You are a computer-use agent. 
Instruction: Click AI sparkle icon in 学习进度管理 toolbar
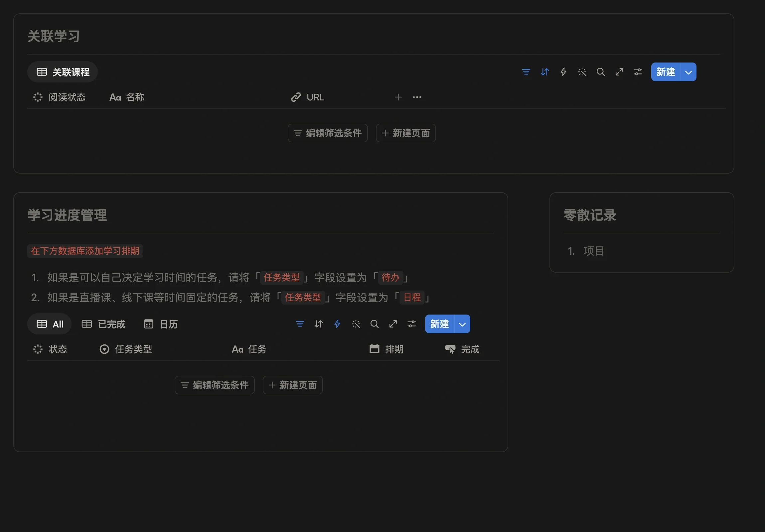click(x=356, y=324)
